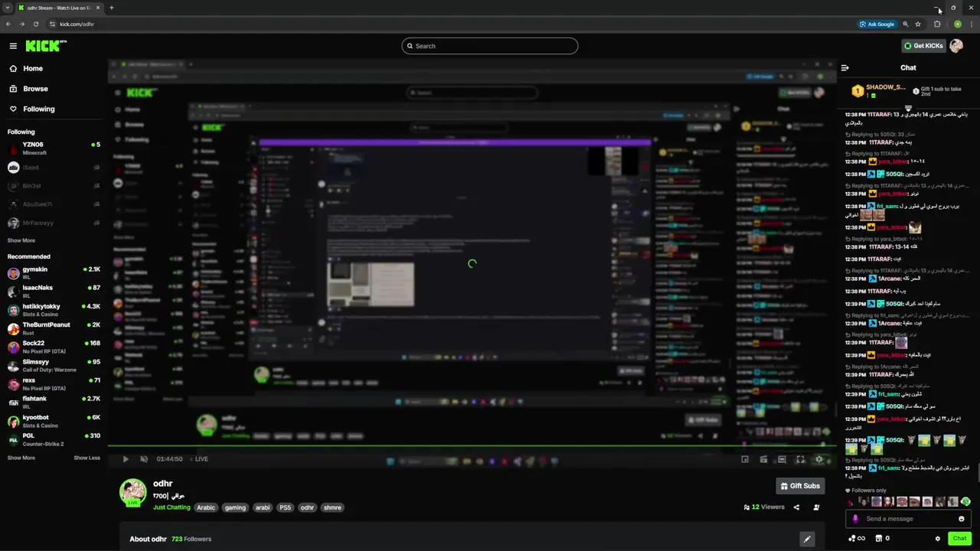Click the channel points infinity icon
This screenshot has width=980, height=551.
tap(857, 539)
